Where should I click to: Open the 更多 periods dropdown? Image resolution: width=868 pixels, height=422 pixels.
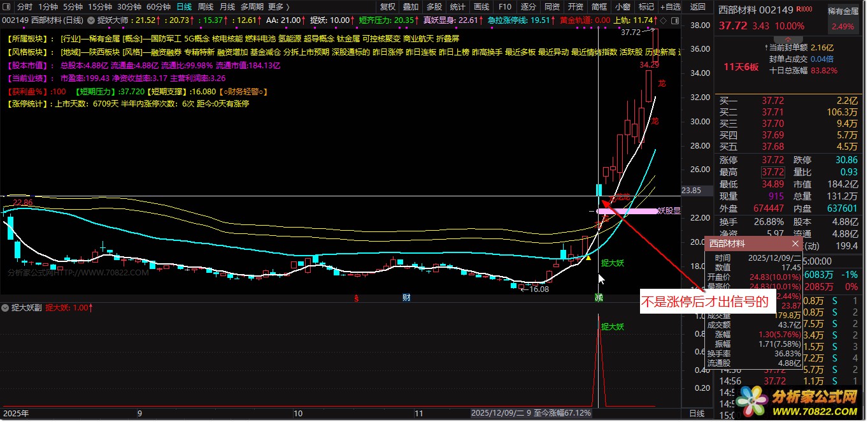278,7
